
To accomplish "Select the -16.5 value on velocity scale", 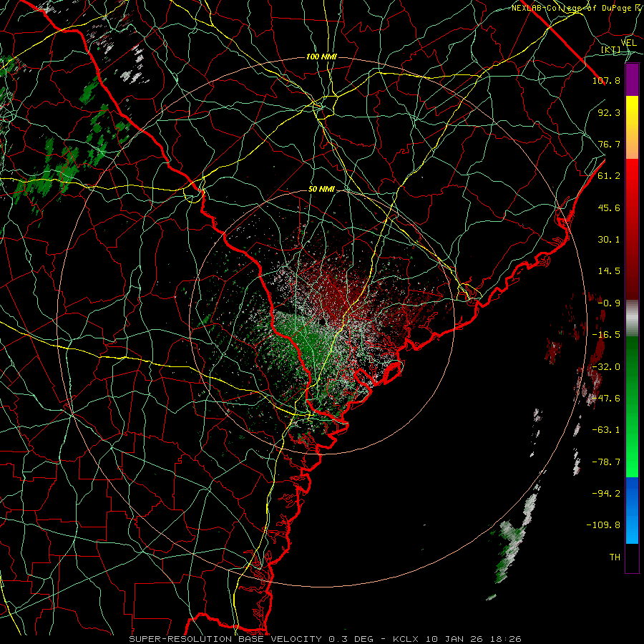I will tap(606, 335).
